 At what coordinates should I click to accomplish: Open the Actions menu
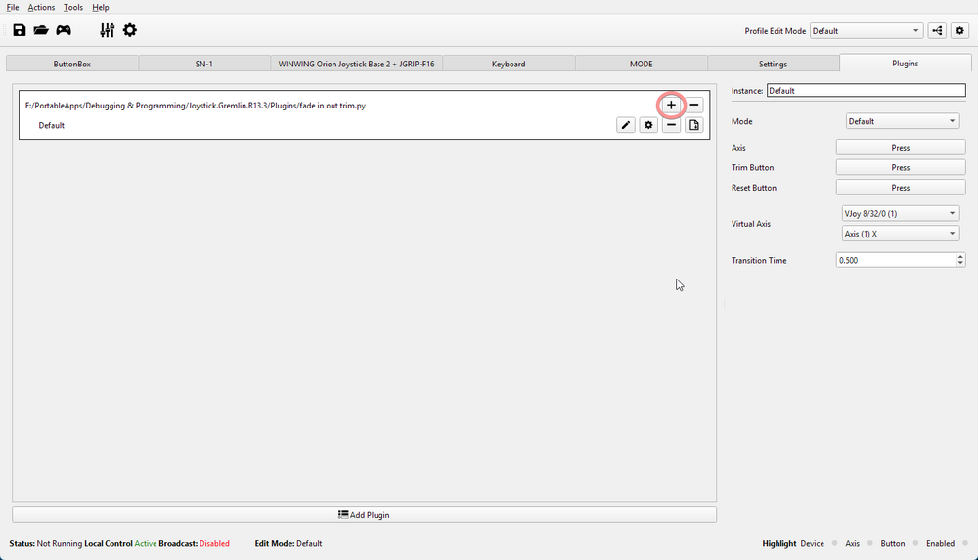[x=41, y=8]
